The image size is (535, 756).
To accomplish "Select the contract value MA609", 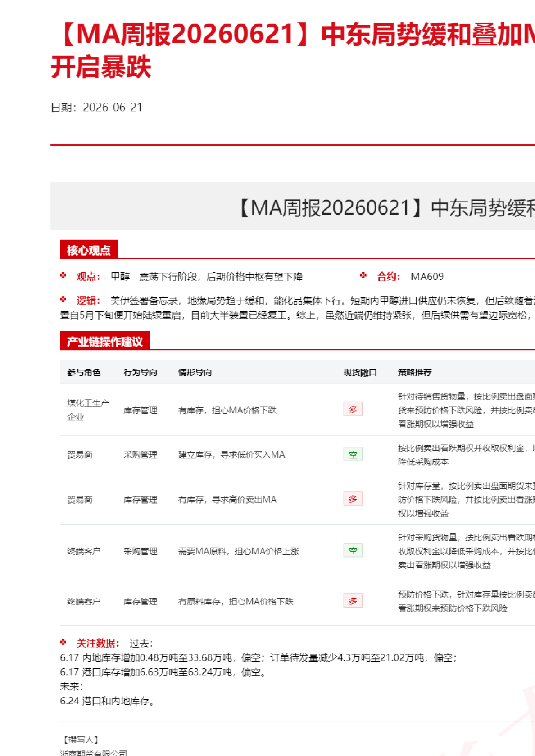I will [427, 277].
